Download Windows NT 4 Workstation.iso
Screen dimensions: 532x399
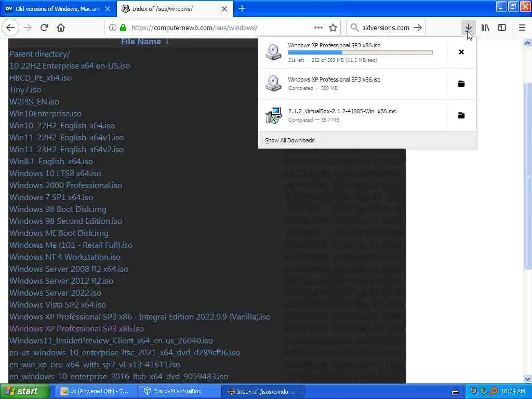(x=65, y=257)
